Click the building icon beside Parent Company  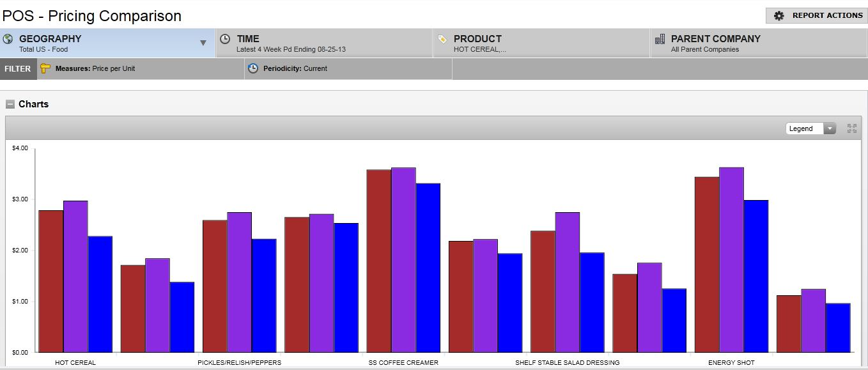[660, 39]
